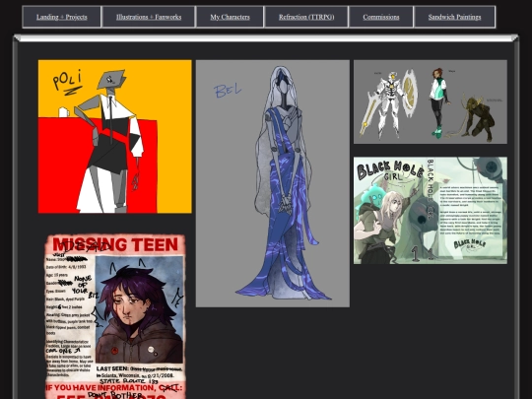
Task: Open the Black Hole Girl cover artwork
Action: click(431, 211)
